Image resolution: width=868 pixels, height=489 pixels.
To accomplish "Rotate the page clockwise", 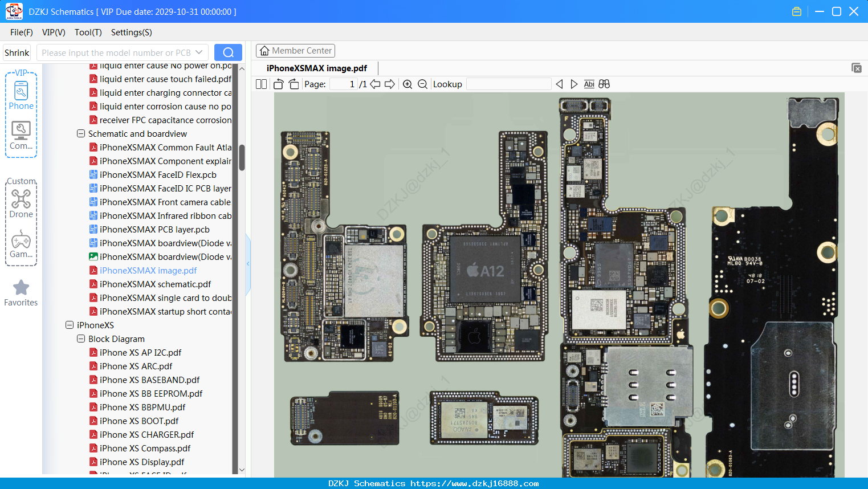I will (294, 84).
